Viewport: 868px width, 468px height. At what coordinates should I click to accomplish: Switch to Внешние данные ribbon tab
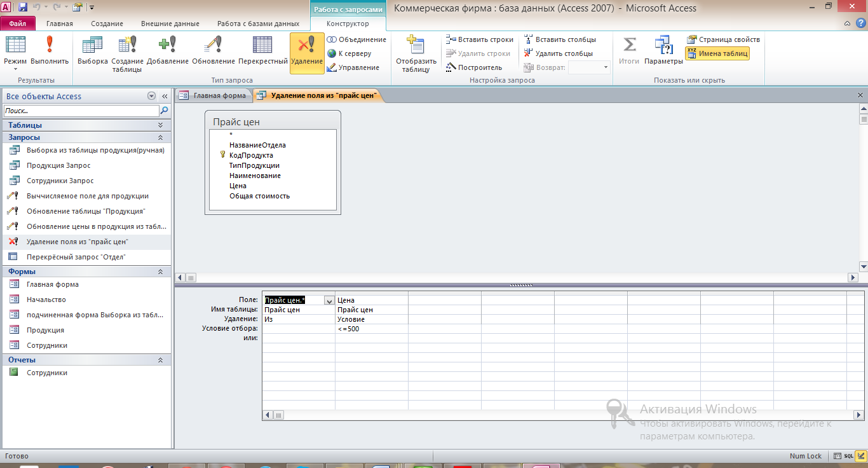[x=171, y=24]
